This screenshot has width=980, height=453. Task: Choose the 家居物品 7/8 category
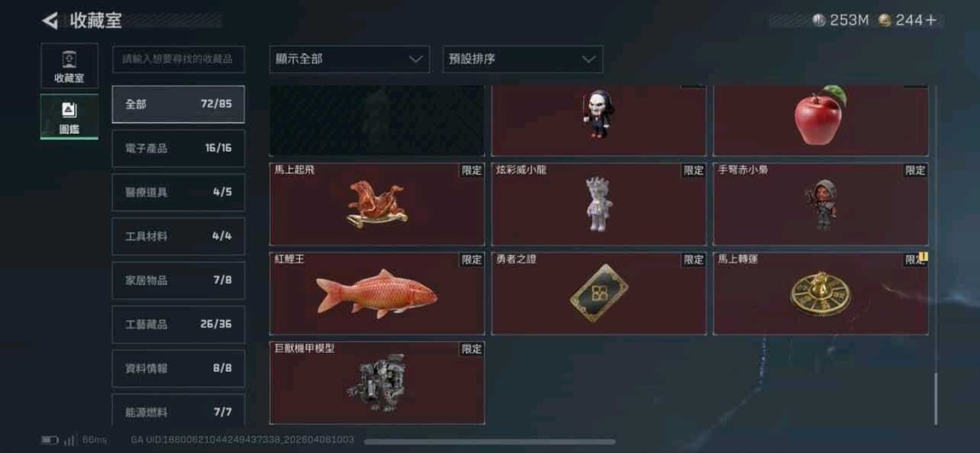[178, 281]
